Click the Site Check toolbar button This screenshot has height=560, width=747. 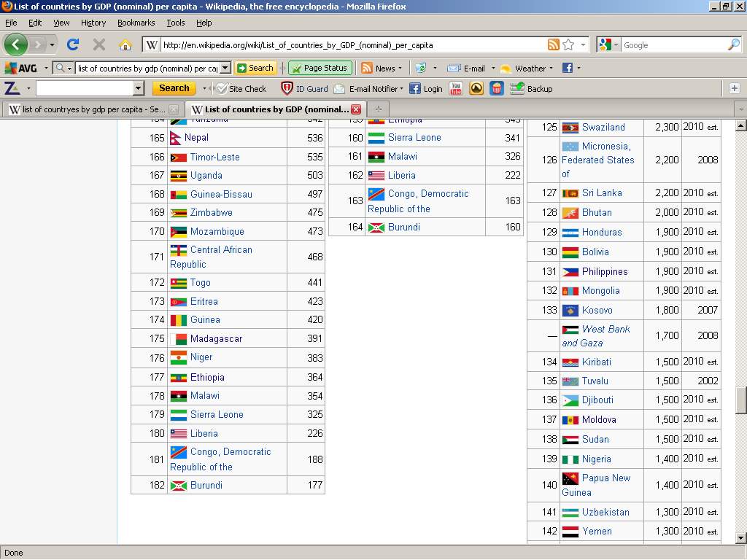tap(241, 88)
